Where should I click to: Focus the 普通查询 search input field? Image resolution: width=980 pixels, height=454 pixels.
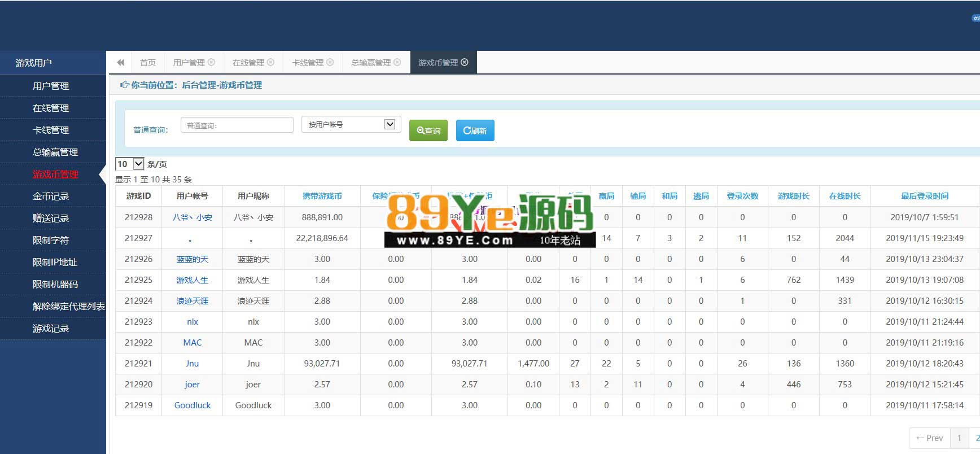tap(237, 125)
